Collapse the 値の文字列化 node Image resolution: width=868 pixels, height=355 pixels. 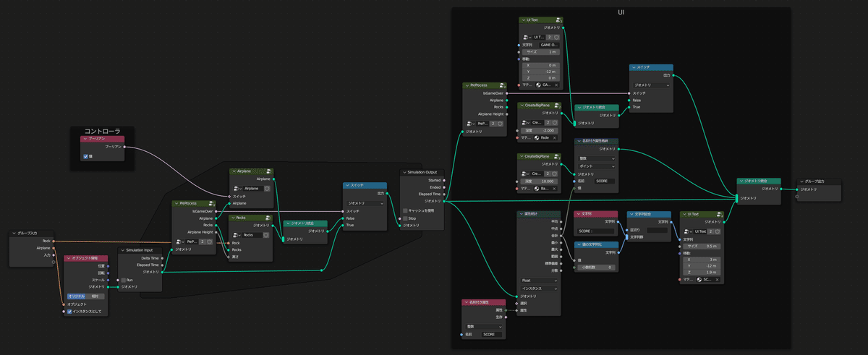(578, 244)
